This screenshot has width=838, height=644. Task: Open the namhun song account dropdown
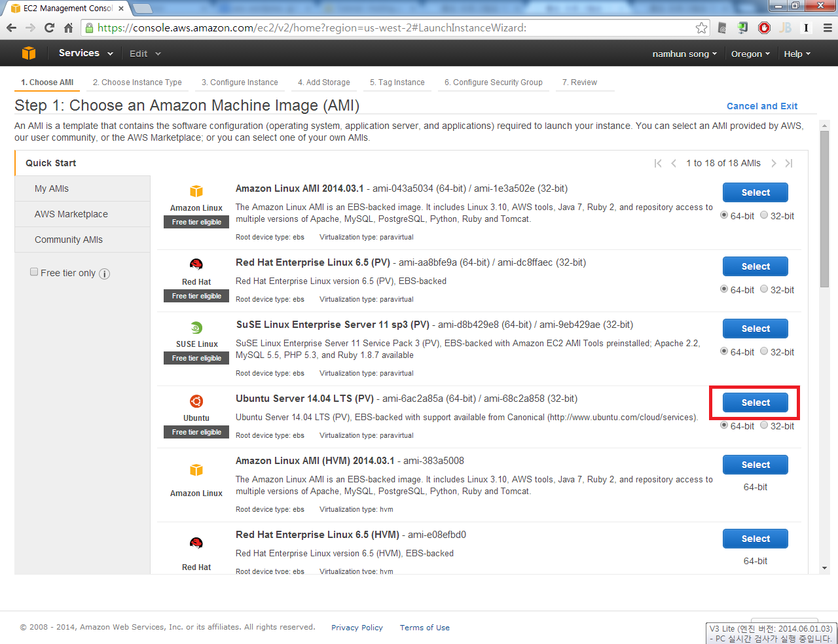[x=684, y=54]
